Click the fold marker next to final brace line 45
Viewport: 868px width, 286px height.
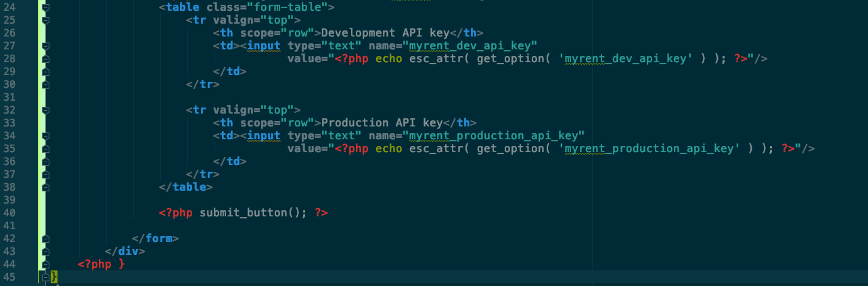point(45,277)
